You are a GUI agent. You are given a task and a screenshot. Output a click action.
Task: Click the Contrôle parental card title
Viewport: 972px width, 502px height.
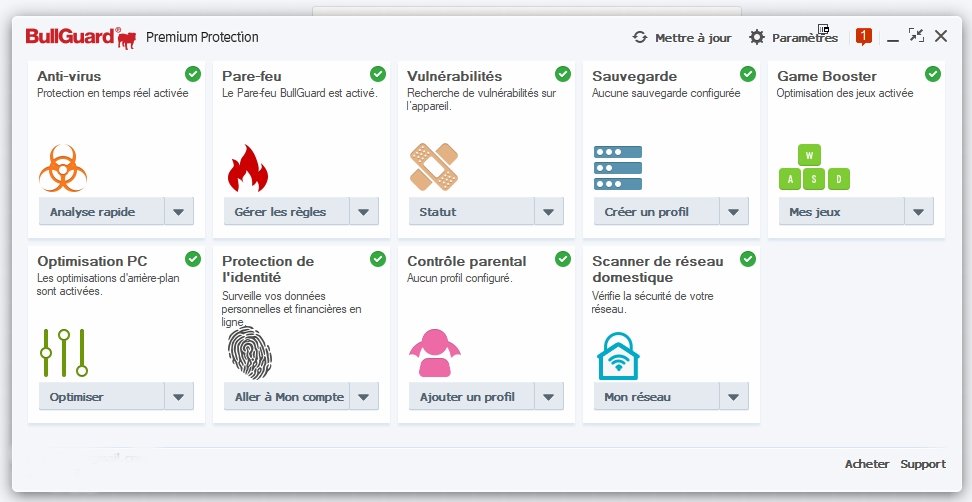(466, 261)
